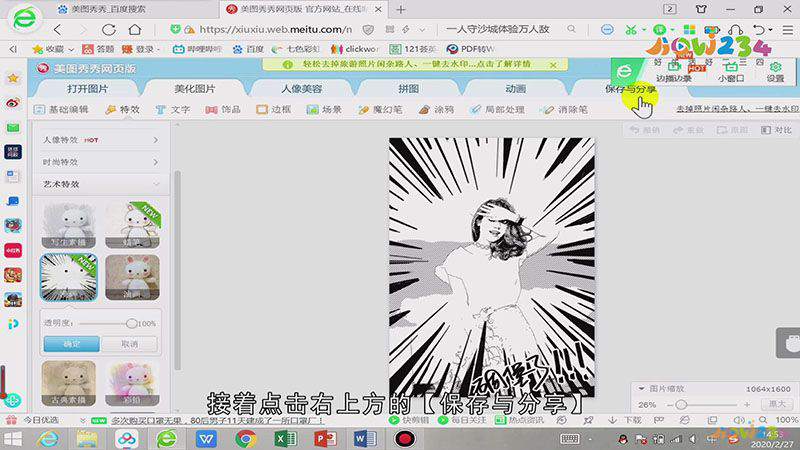Adjust the 透明度 opacity slider handle

tap(131, 323)
